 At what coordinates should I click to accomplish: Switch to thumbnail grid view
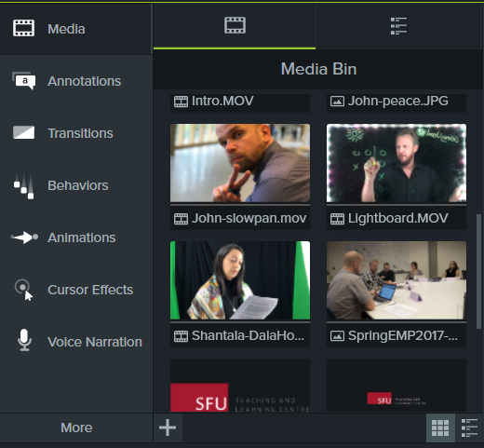tap(440, 428)
